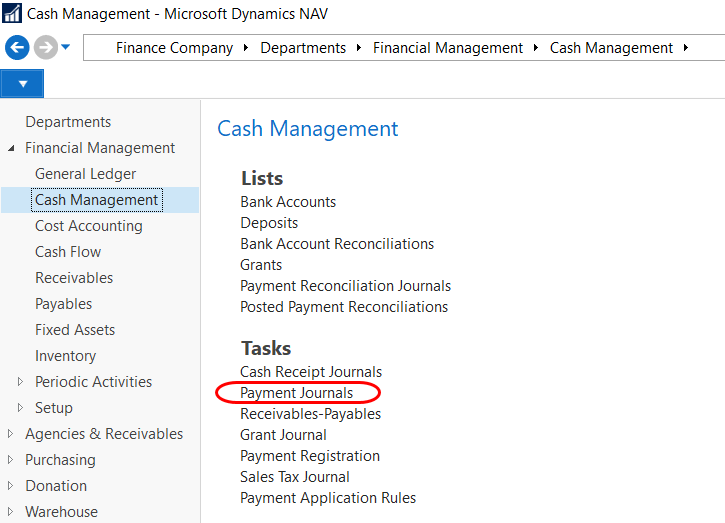Click Departments in the address breadcrumb
725x523 pixels.
[x=303, y=48]
